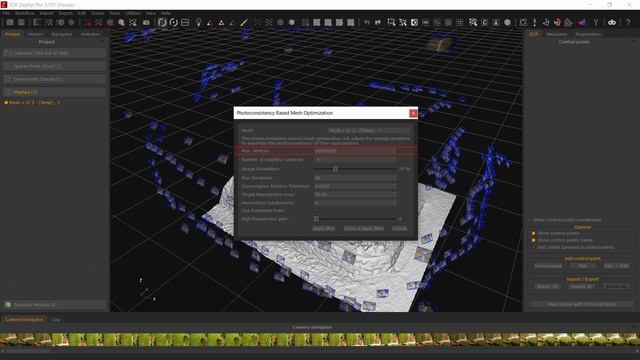Screen dimensions: 640x360
Task: Open the Mesh selection dropdown in dialog
Action: pyautogui.click(x=369, y=131)
